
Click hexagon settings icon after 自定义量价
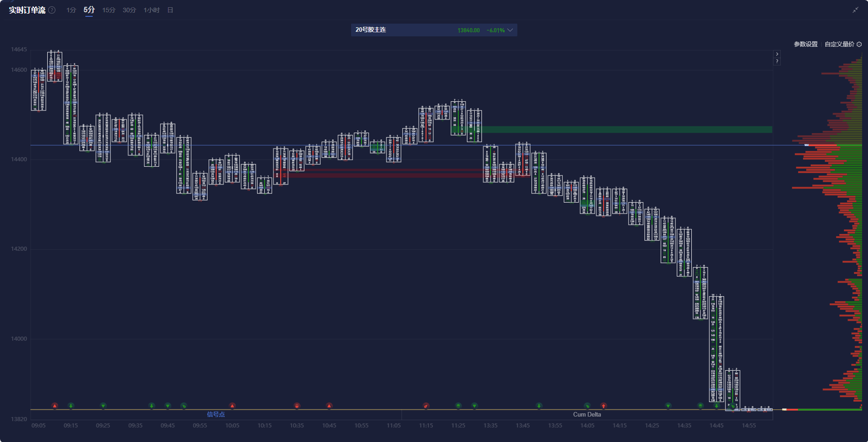tap(859, 44)
